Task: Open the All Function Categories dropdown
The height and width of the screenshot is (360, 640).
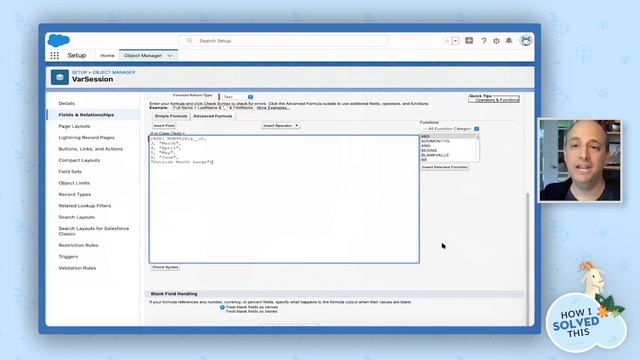Action: click(x=447, y=129)
